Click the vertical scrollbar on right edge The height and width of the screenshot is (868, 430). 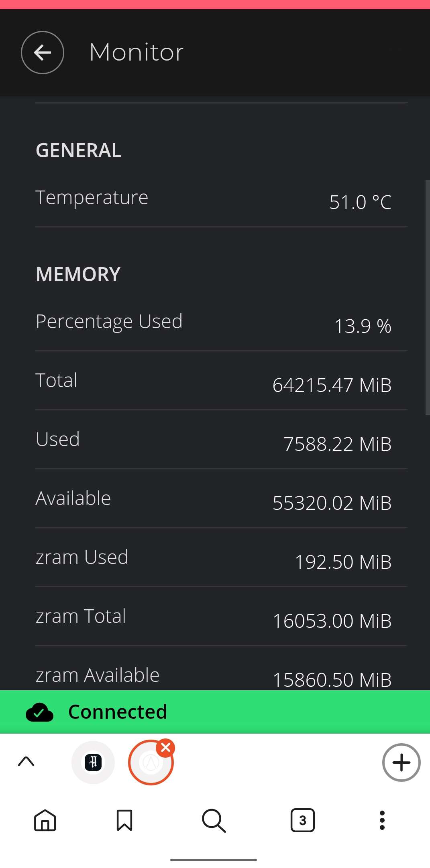click(x=427, y=297)
